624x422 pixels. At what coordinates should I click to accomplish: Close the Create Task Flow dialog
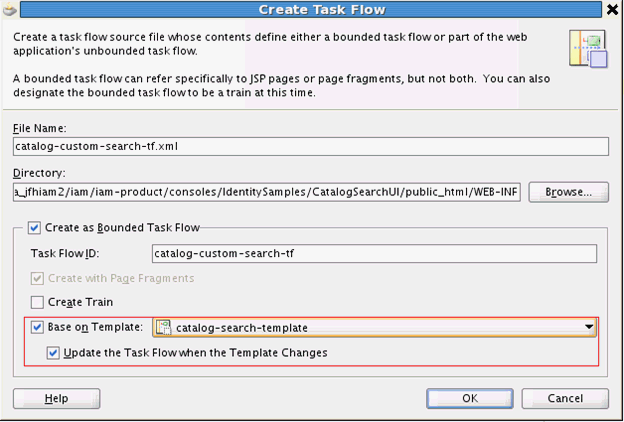[613, 10]
